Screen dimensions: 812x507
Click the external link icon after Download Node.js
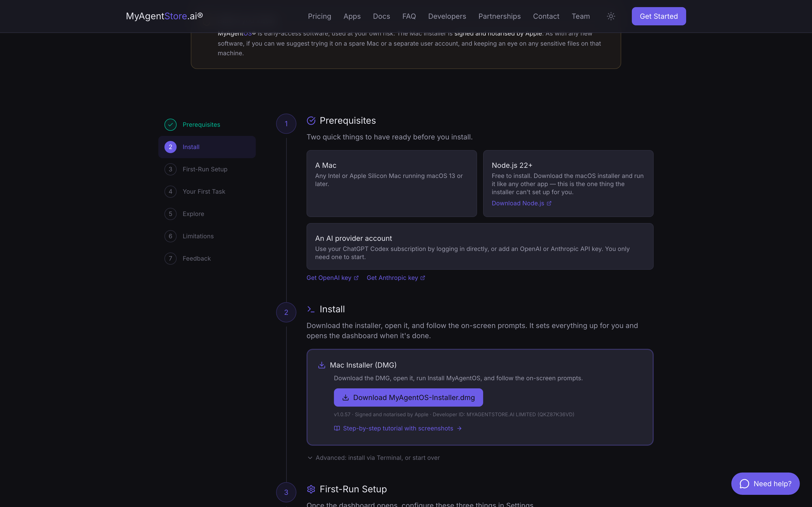(549, 203)
